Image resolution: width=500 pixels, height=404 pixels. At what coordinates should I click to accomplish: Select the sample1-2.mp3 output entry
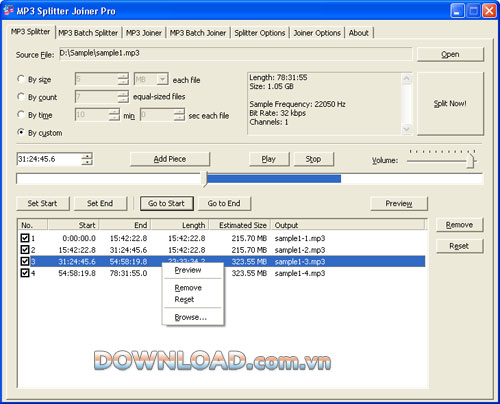[300, 250]
